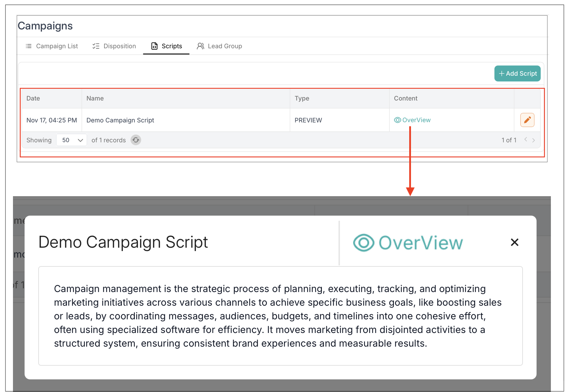Screen dimensions: 570x392
Task: Click the Type column header
Action: 302,99
